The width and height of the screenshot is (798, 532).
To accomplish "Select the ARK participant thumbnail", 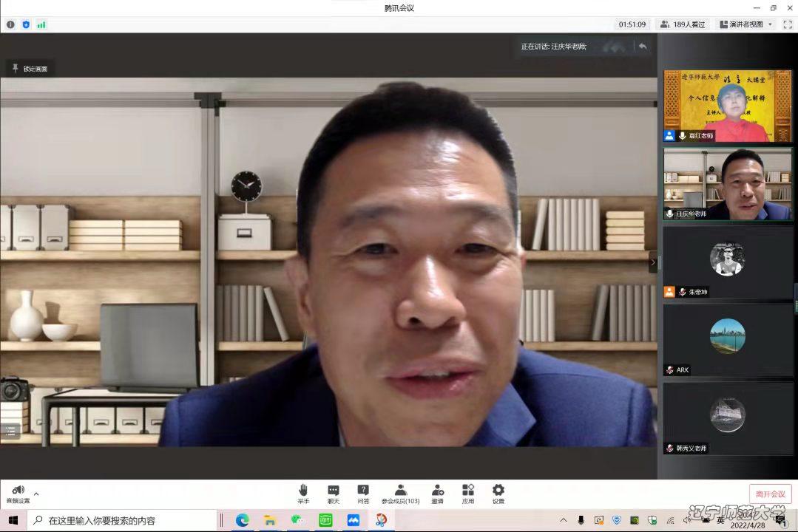I will click(728, 340).
